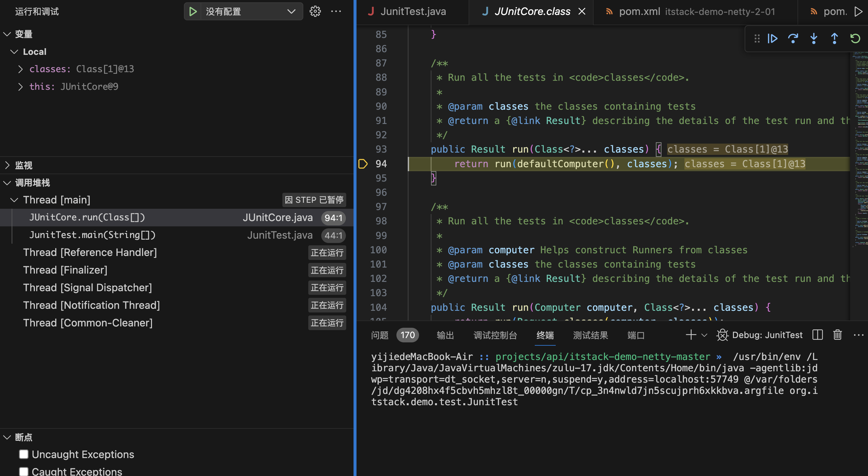
Task: Click Continue in the debug toolbar
Action: (772, 39)
